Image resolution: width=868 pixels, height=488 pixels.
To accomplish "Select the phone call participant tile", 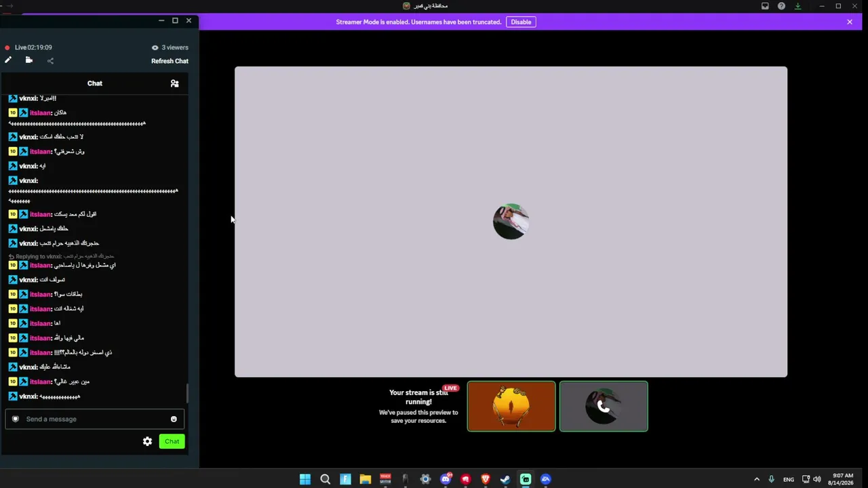I will tap(604, 406).
